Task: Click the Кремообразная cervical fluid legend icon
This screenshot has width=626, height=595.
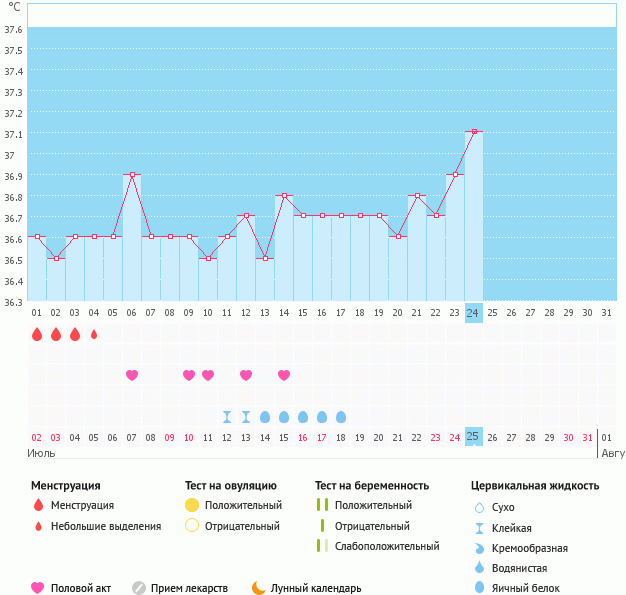Action: pos(479,548)
